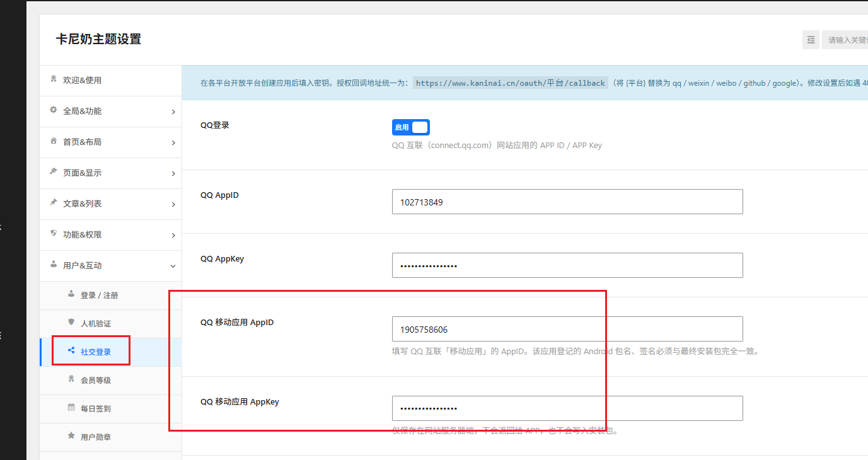Click the 卡尼奶主题设置 page title
This screenshot has width=868, height=460.
pyautogui.click(x=98, y=39)
